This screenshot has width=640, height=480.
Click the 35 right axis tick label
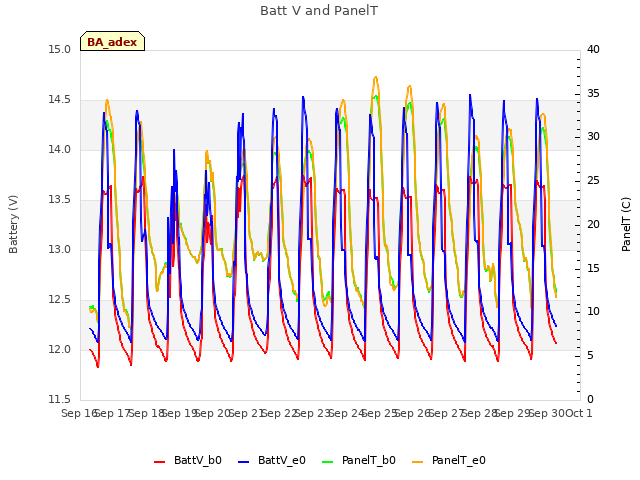(x=593, y=93)
